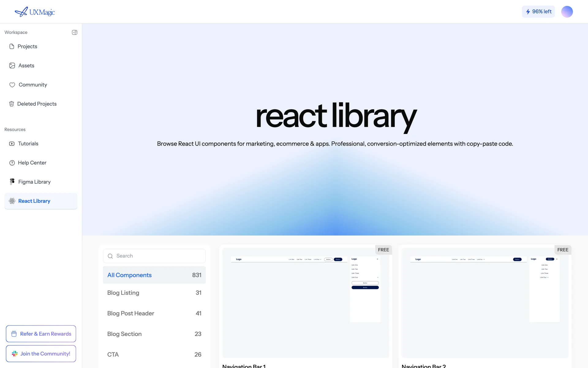Screen dimensions: 588x368
Task: Focus the component Search field
Action: [x=154, y=256]
